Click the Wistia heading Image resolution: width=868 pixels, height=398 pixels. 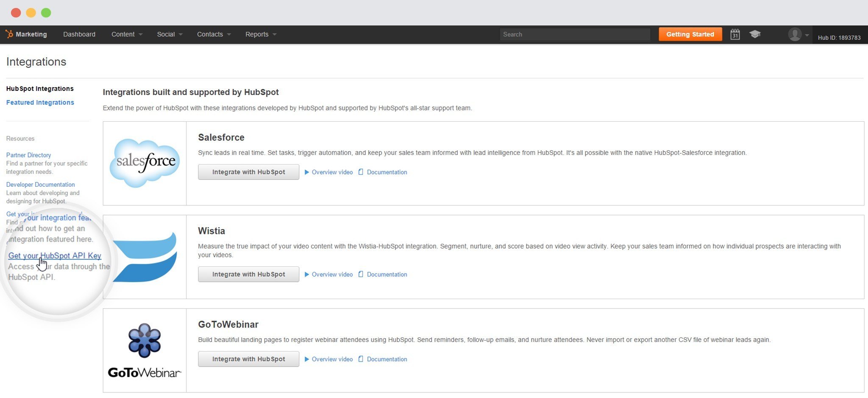click(211, 231)
